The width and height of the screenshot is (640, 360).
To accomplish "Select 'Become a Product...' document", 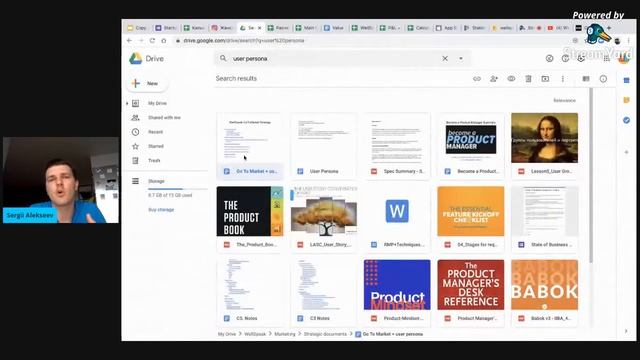I will pyautogui.click(x=471, y=146).
